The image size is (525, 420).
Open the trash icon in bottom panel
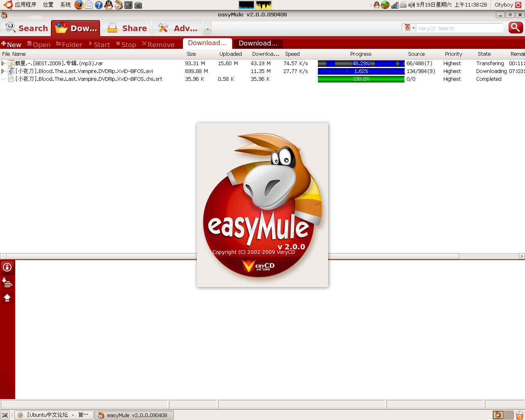click(519, 415)
